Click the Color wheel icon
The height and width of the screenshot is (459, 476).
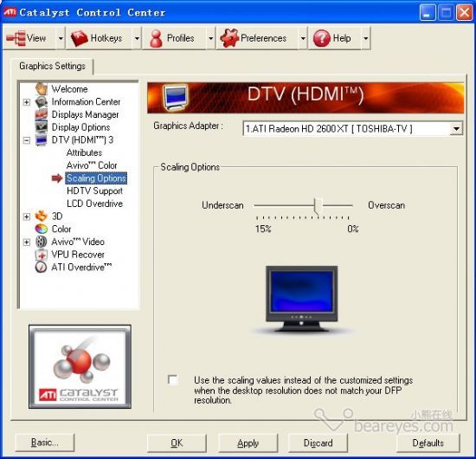point(42,229)
